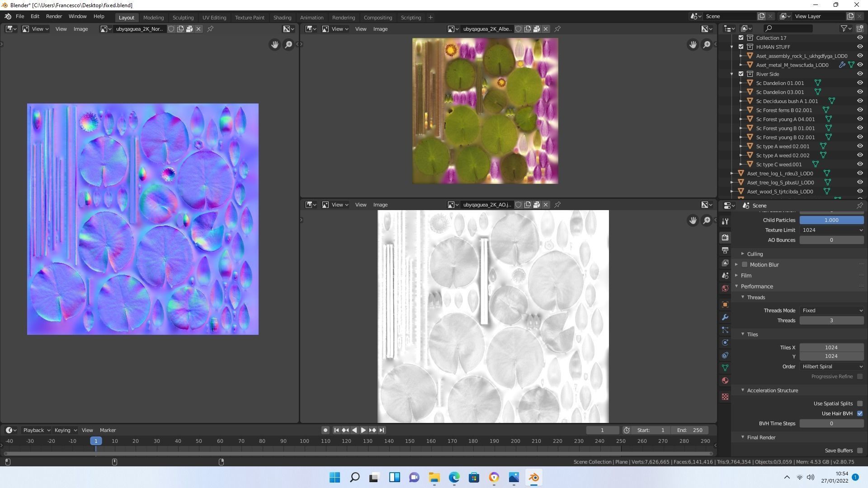Open the tile Order Hilbert Spiral dropdown

point(832,366)
